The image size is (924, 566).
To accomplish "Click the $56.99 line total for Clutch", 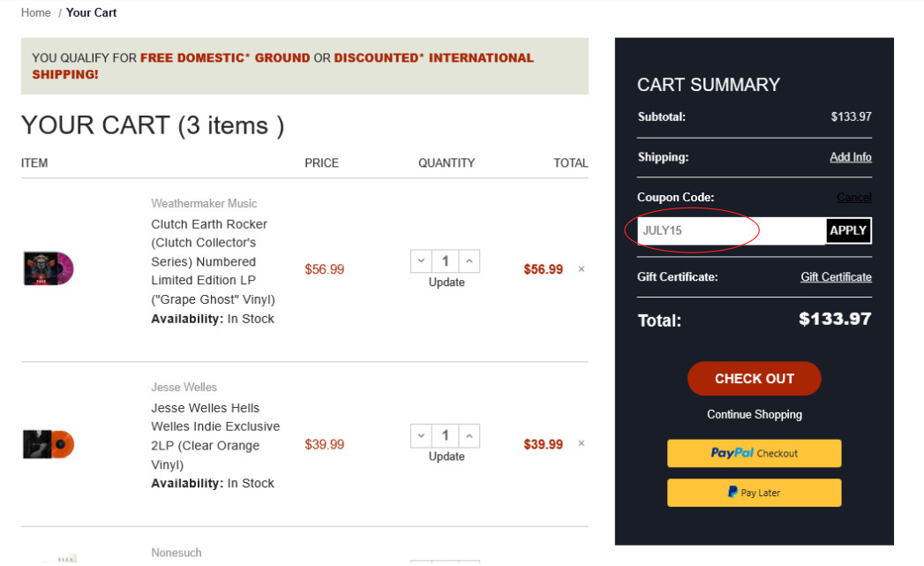I will (544, 269).
